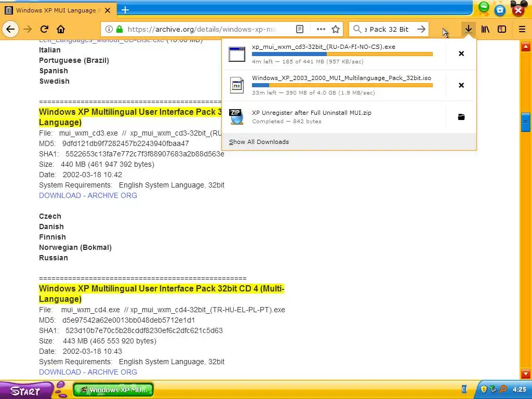This screenshot has height=399, width=532.
Task: Click the text Size: 443 MB (465 553 920 bytes)
Action: point(98,341)
